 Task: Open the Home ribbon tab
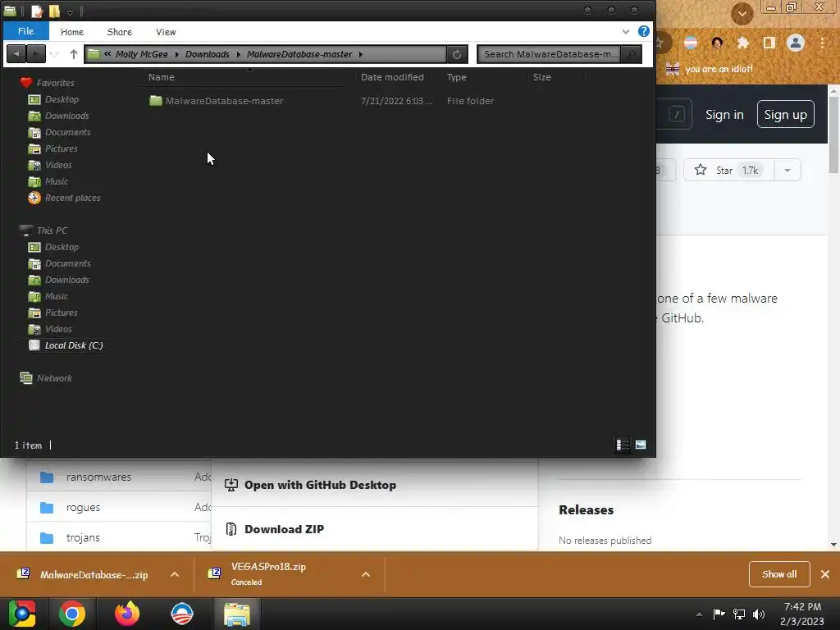click(72, 32)
